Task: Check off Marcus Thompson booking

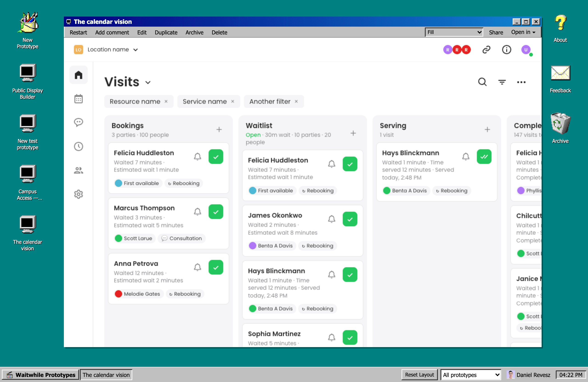Action: coord(216,212)
